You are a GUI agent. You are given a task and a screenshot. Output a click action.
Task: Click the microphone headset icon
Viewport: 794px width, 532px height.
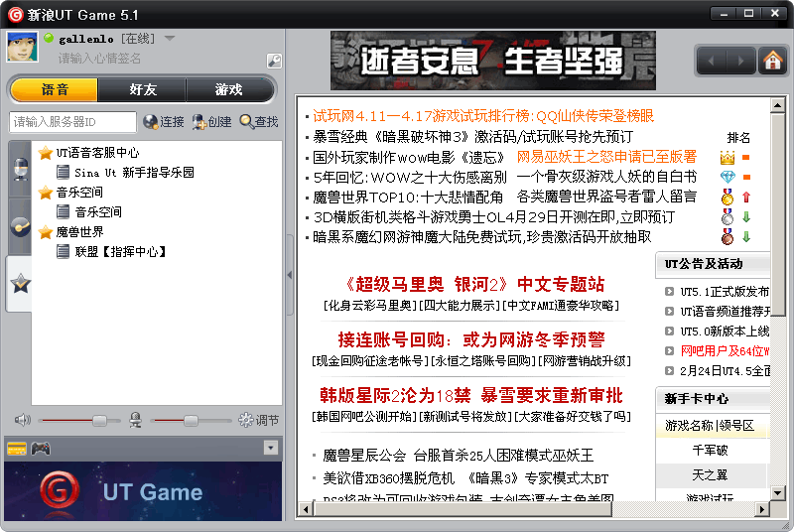click(x=135, y=420)
